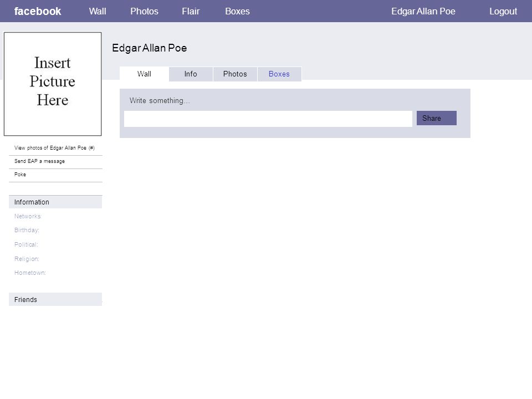Switch to the Photos profile tab
Viewport: 532px width, 399px height.
[x=235, y=74]
